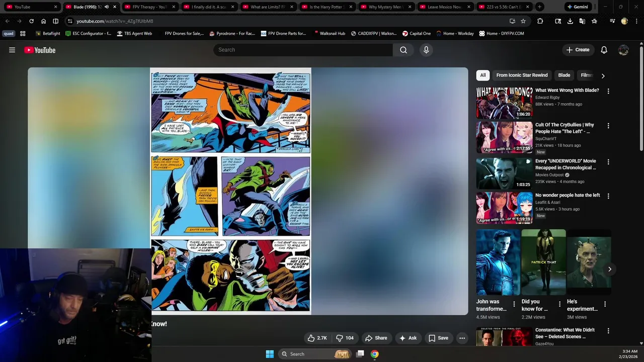Open the browser extensions puzzle icon
Screen dimensions: 644x362
(x=540, y=21)
